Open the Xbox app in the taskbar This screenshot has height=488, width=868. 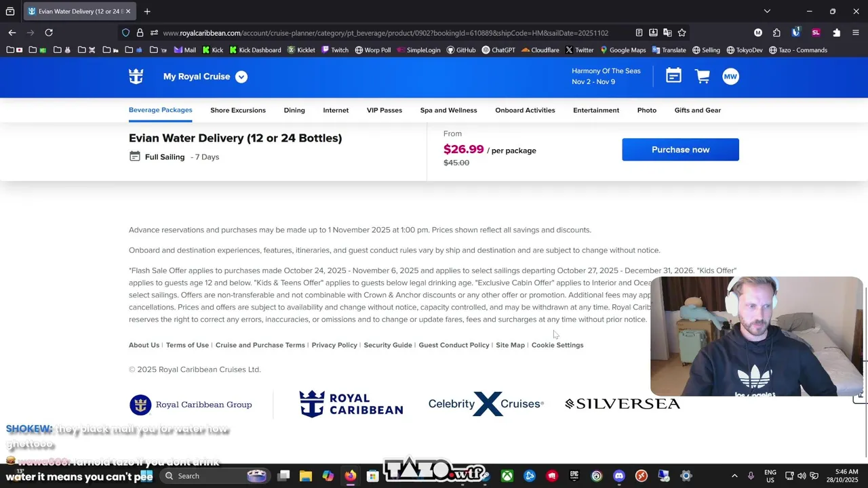pyautogui.click(x=507, y=476)
